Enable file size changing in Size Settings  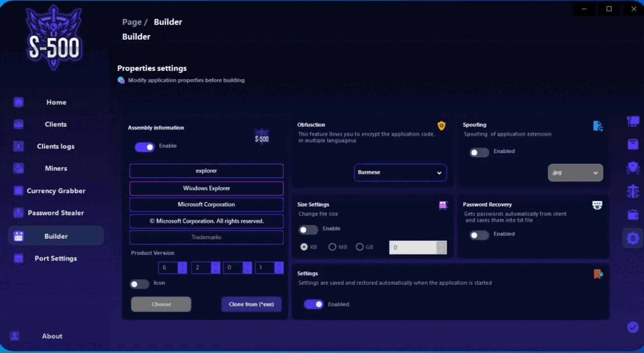coord(308,229)
